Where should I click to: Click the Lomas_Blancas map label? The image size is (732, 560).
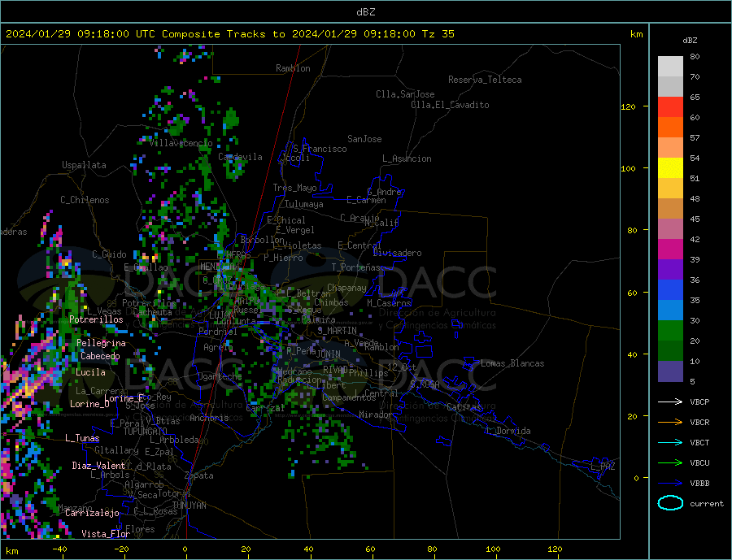coord(512,363)
